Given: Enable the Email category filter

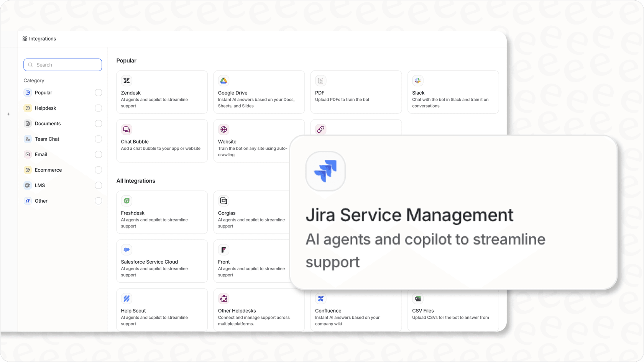Looking at the screenshot, I should point(99,154).
